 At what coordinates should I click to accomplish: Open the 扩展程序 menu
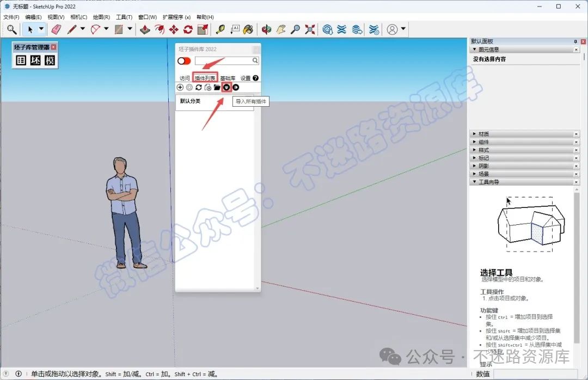point(176,17)
